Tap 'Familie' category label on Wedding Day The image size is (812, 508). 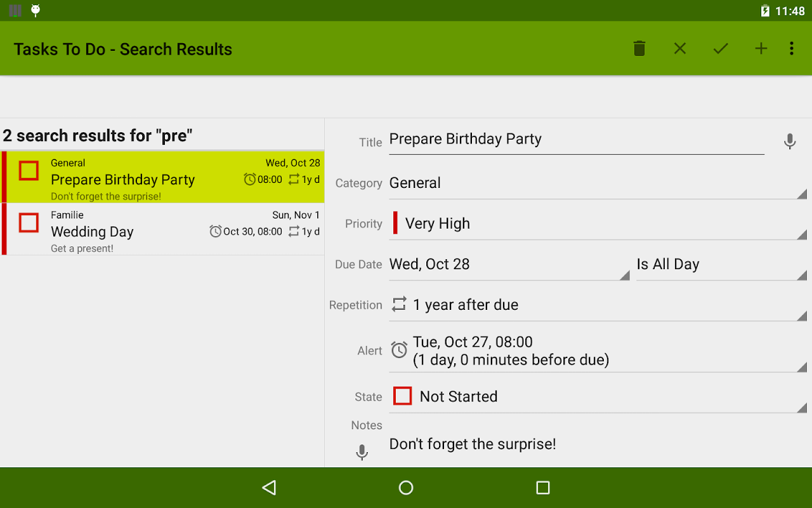(x=67, y=215)
